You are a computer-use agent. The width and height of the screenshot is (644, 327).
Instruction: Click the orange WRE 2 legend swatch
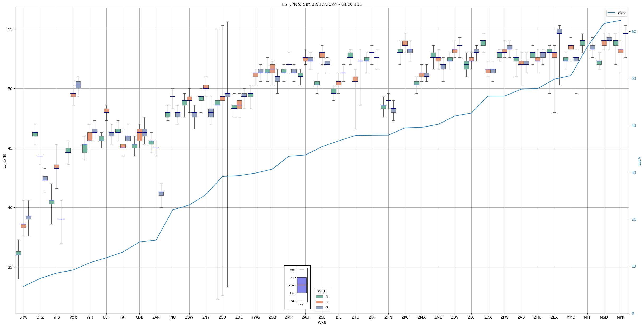tap(319, 302)
